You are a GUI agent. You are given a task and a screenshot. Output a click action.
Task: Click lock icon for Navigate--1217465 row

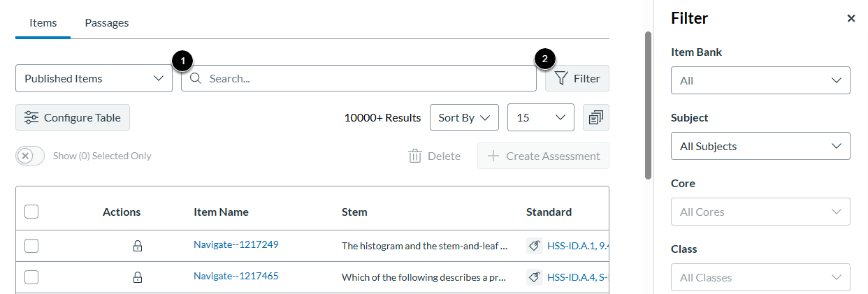click(138, 277)
